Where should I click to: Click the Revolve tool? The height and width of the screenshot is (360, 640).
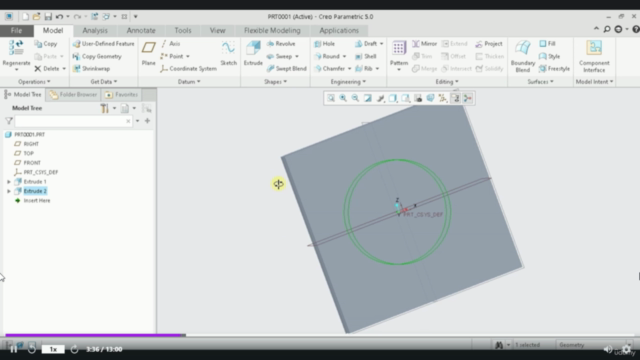click(x=281, y=44)
